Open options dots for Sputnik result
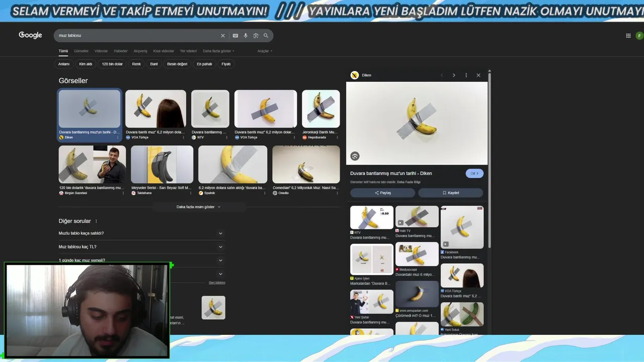Viewport: 644px width, 362px height. coord(264,193)
